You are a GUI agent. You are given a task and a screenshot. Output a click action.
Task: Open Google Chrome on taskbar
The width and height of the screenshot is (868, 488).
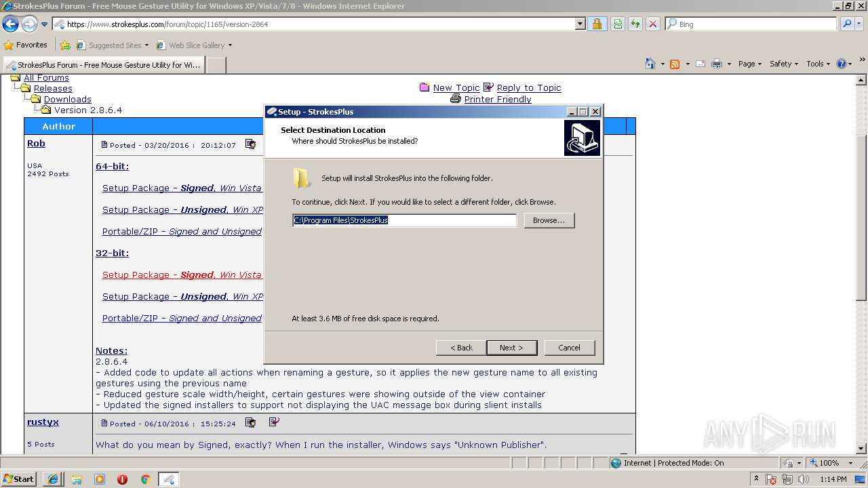(145, 479)
